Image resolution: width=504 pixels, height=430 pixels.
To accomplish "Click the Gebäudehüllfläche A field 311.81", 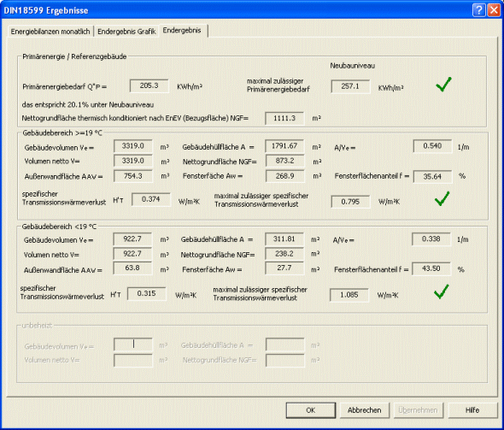I will click(x=284, y=239).
